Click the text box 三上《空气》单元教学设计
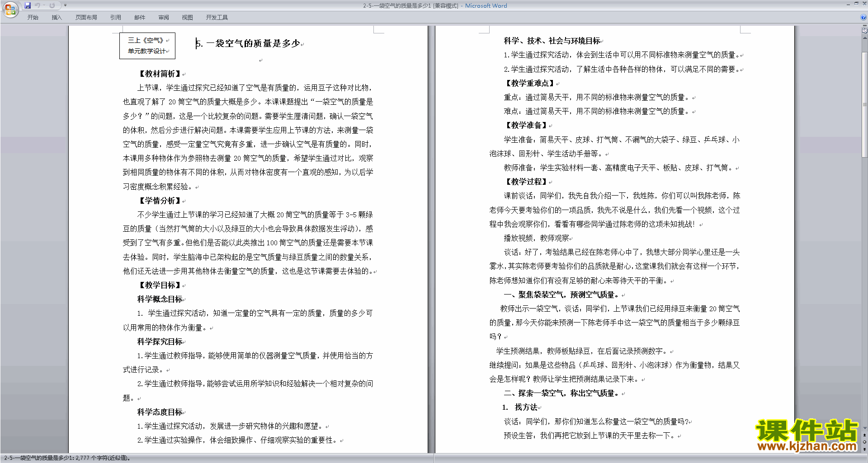Image resolution: width=868 pixels, height=463 pixels. 147,46
